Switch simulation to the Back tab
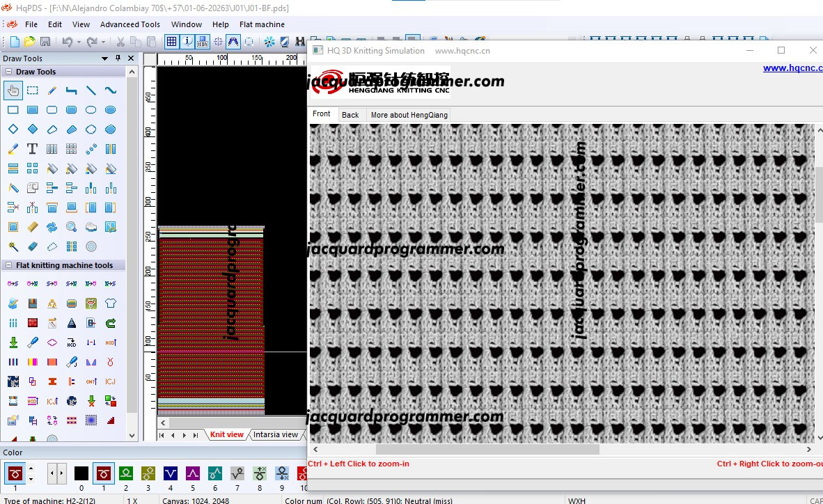 pyautogui.click(x=350, y=115)
